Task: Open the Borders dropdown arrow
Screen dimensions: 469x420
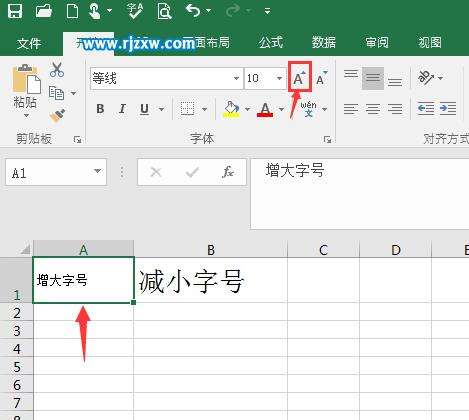Action: pyautogui.click(x=204, y=109)
